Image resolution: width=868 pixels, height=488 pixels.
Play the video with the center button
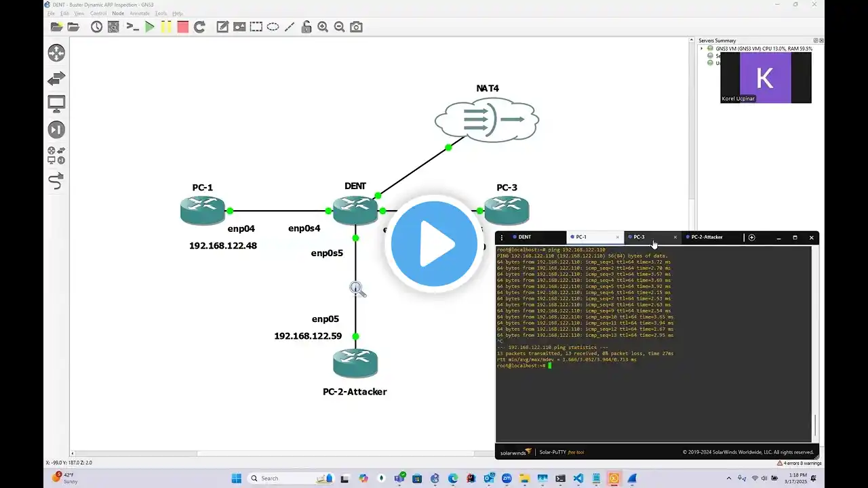pyautogui.click(x=434, y=244)
